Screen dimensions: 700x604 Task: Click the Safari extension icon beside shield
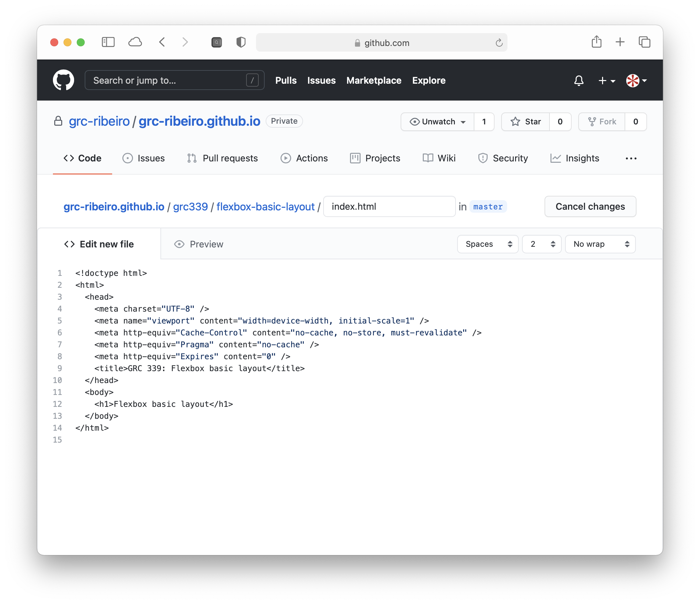pyautogui.click(x=217, y=42)
